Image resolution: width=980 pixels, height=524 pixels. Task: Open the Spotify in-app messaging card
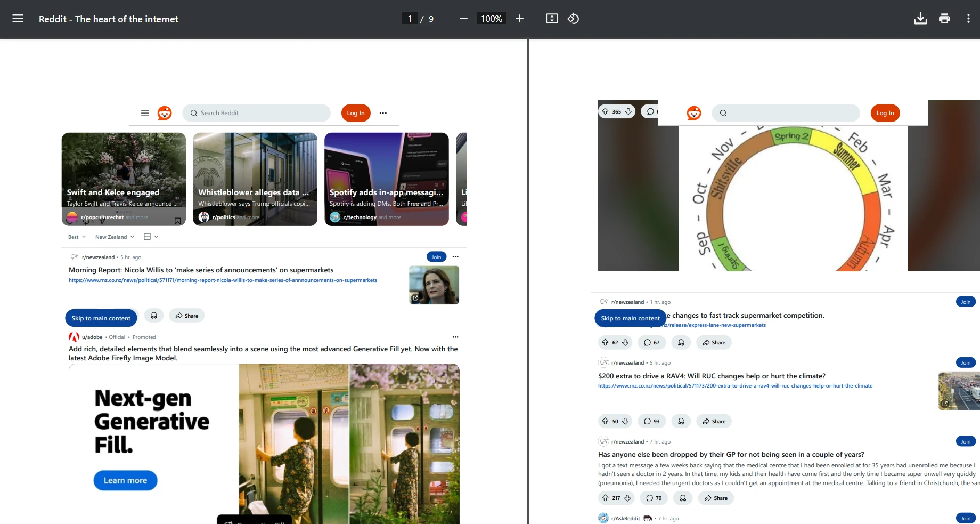[386, 179]
